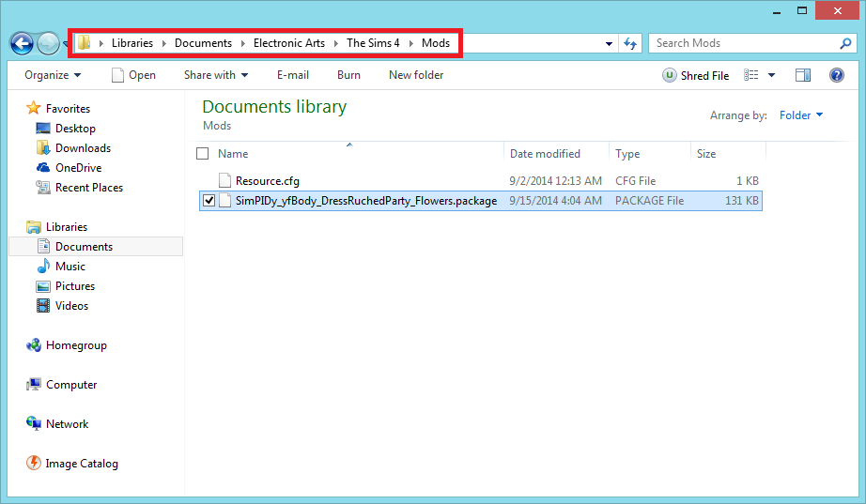Open the Arrange by Folder dropdown

pos(801,115)
